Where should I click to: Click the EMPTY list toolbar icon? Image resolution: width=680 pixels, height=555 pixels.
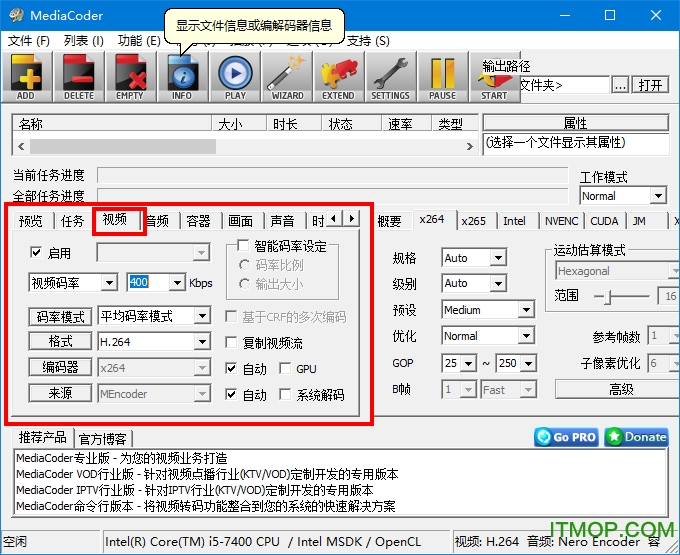[130, 75]
